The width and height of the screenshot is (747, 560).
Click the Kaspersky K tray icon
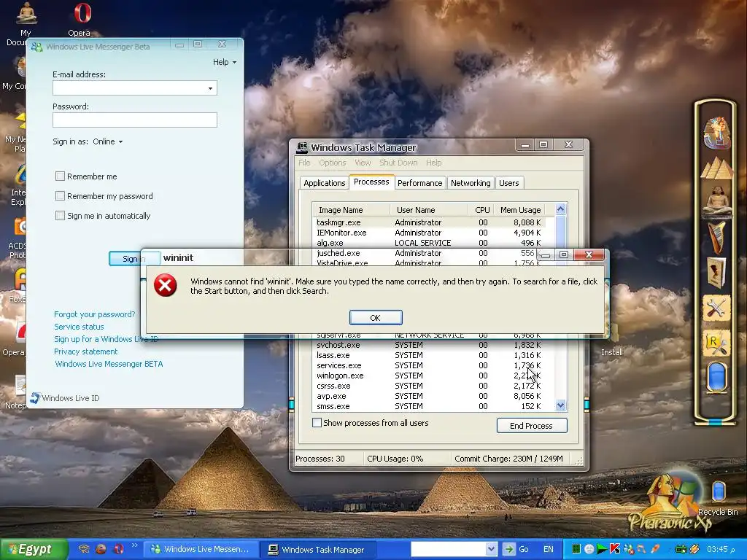pyautogui.click(x=615, y=549)
